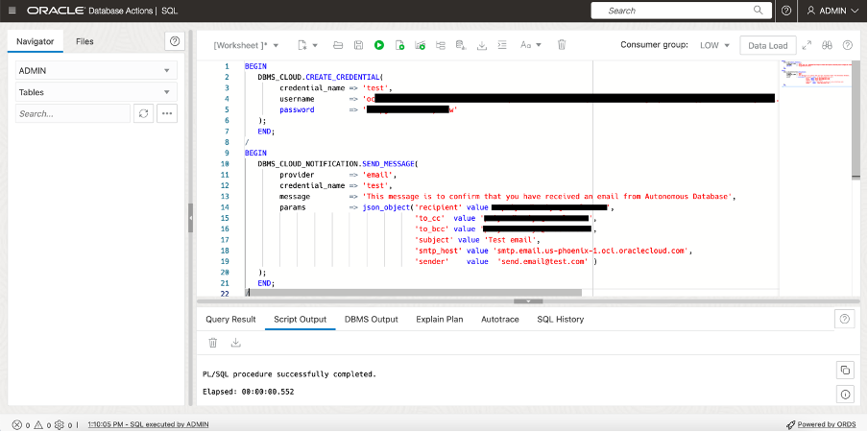Open the ADMIN user menu
The height and width of the screenshot is (432, 868).
coord(832,11)
